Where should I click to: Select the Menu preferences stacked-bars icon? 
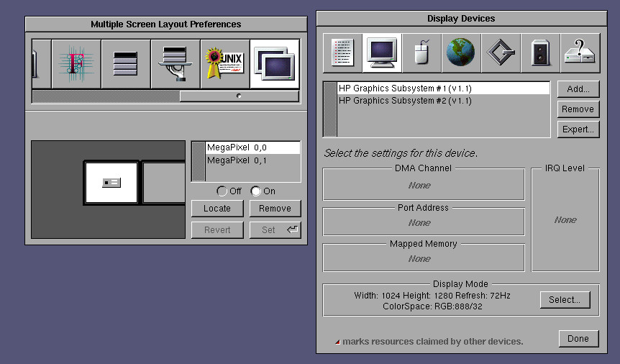point(125,63)
